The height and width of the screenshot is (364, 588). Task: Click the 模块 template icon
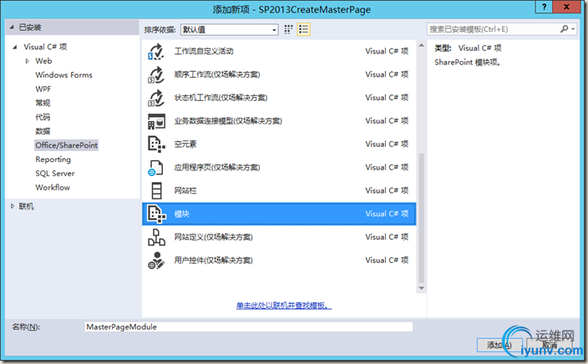point(156,214)
